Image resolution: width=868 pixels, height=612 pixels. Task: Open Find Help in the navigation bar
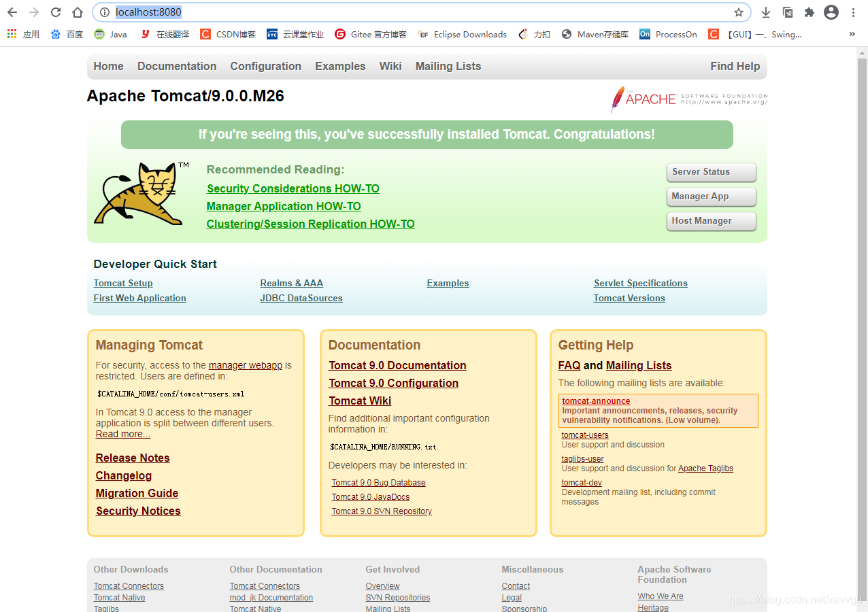point(735,66)
